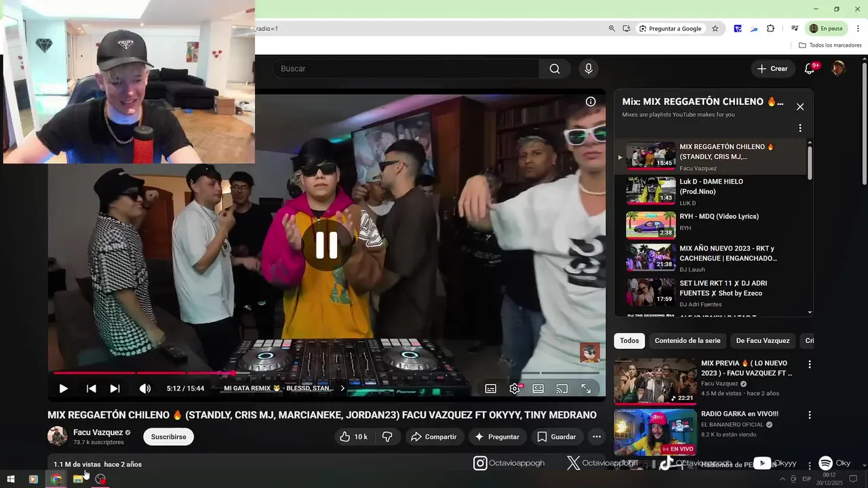Click EL BANANERO OFICIAL channel name
868x488 pixels.
(732, 425)
